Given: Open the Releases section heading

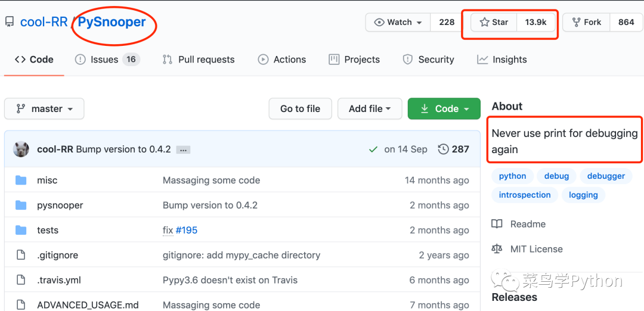Looking at the screenshot, I should [x=514, y=297].
